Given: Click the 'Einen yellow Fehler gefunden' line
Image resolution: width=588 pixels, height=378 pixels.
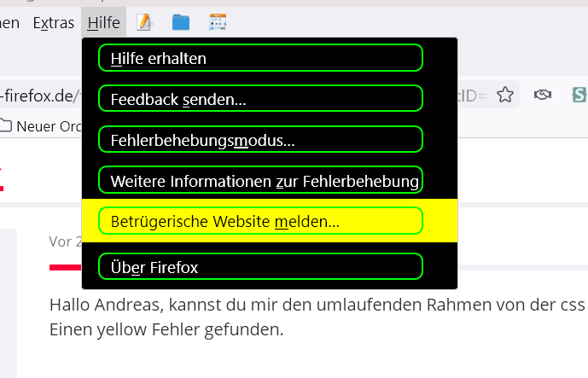Looking at the screenshot, I should click(166, 330).
